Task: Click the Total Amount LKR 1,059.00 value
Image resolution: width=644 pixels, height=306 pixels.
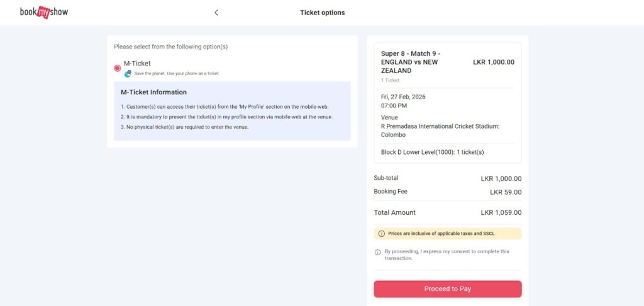Action: (501, 213)
